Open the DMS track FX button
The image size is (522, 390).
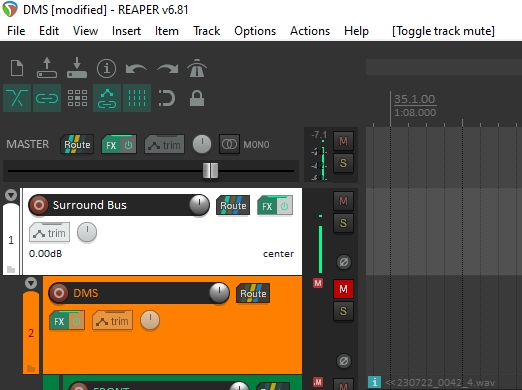point(67,320)
